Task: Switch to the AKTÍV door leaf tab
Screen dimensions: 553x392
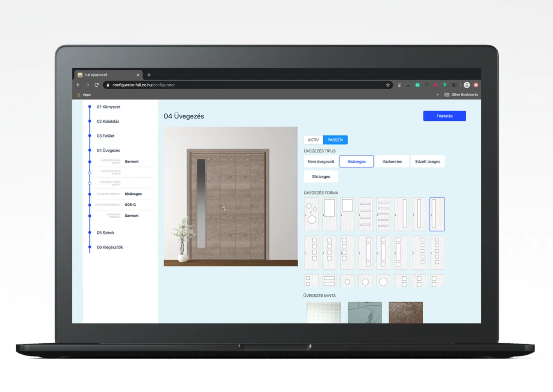Action: pos(313,140)
